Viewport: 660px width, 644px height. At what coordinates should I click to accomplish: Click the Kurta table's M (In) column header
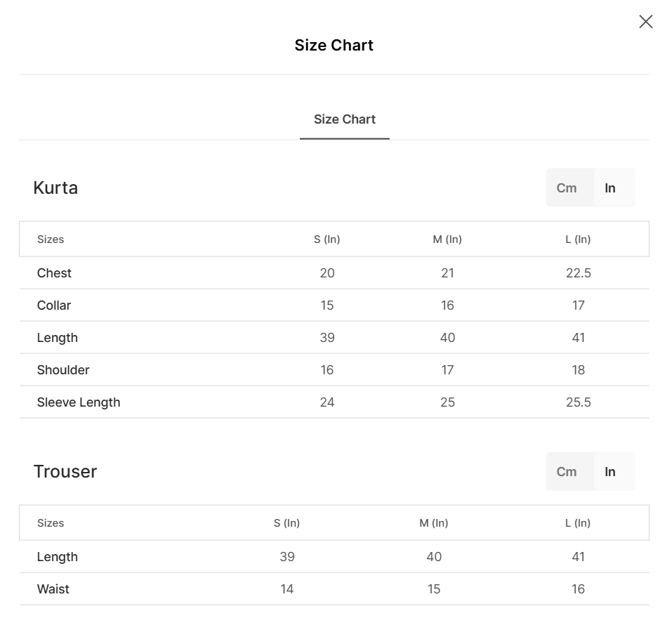pyautogui.click(x=447, y=239)
